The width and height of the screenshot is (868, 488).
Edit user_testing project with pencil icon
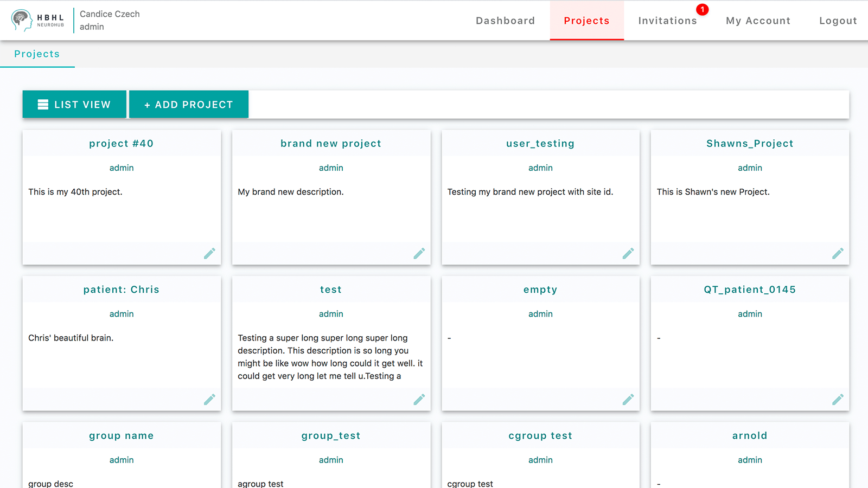[x=628, y=253]
